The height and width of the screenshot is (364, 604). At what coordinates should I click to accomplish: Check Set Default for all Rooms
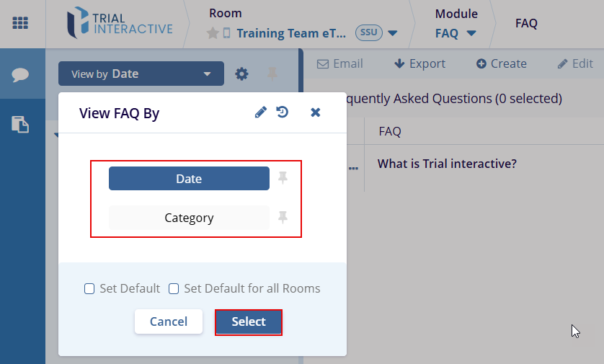click(x=174, y=289)
